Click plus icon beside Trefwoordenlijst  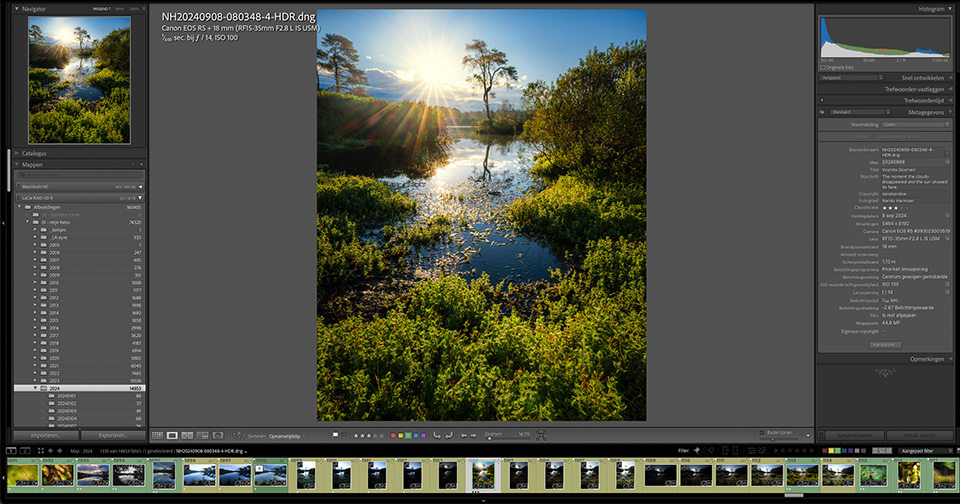tap(822, 100)
